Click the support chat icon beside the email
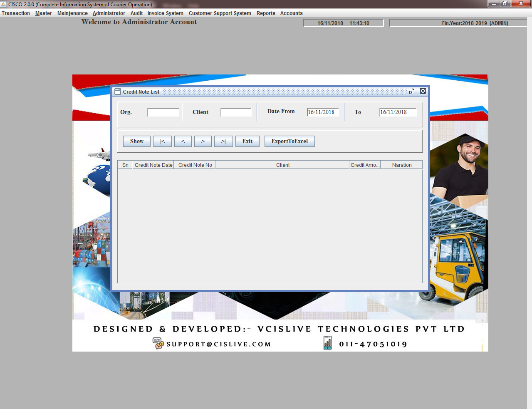 coord(158,343)
